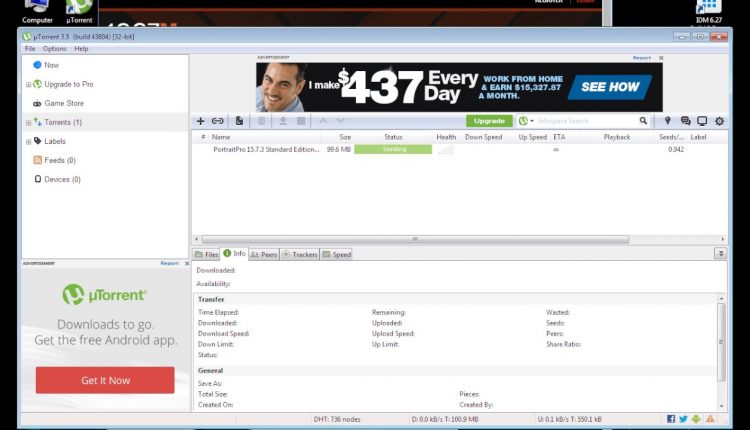Sort by the Status column header

click(x=393, y=137)
